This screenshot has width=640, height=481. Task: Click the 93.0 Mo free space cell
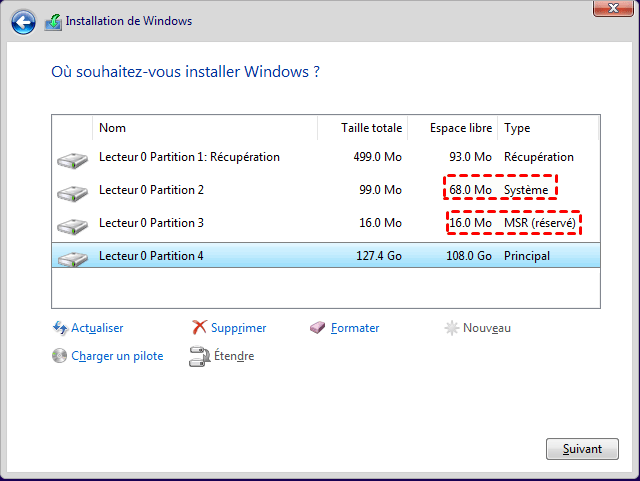coord(470,157)
